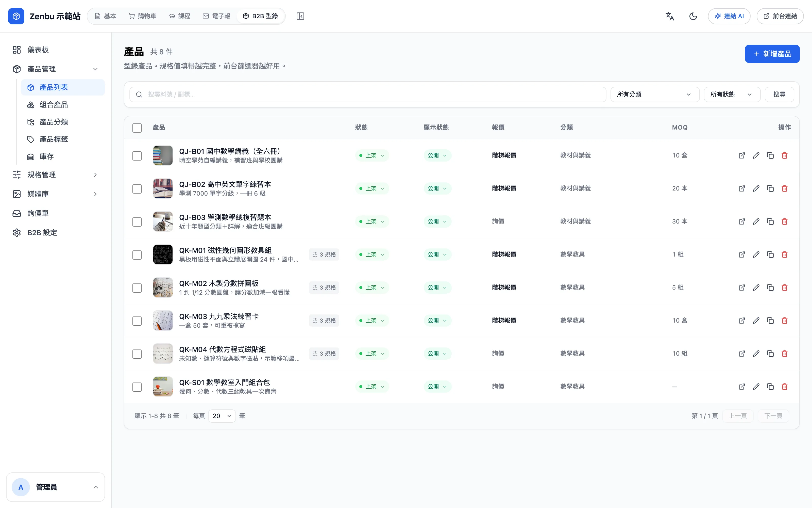812x508 pixels.
Task: Toggle the select-all header checkbox
Action: 137,128
